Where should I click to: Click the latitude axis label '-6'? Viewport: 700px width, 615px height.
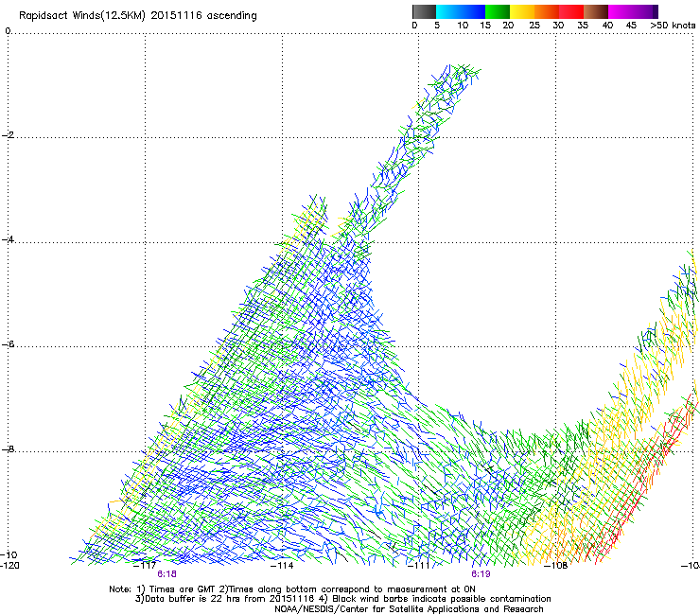8,343
